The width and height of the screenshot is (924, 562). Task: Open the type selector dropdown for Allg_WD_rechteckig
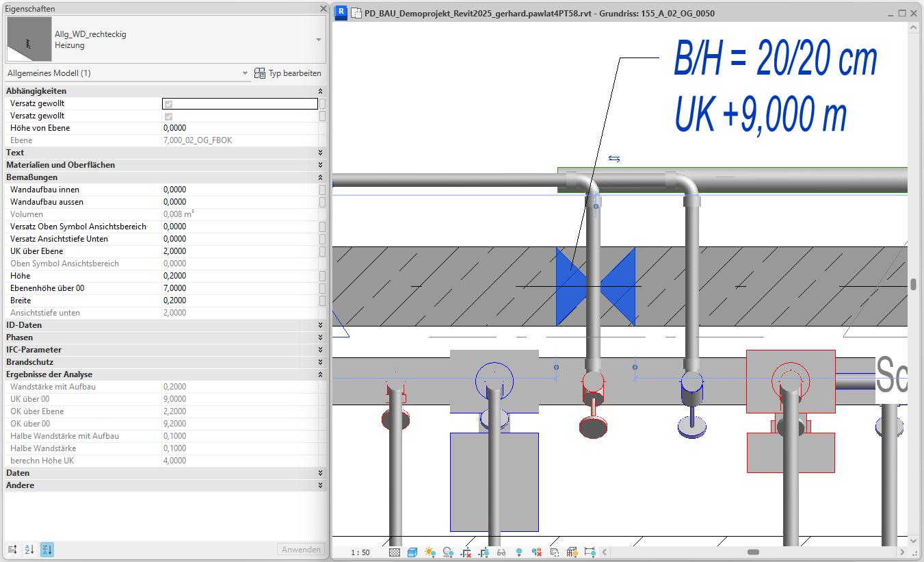click(318, 40)
